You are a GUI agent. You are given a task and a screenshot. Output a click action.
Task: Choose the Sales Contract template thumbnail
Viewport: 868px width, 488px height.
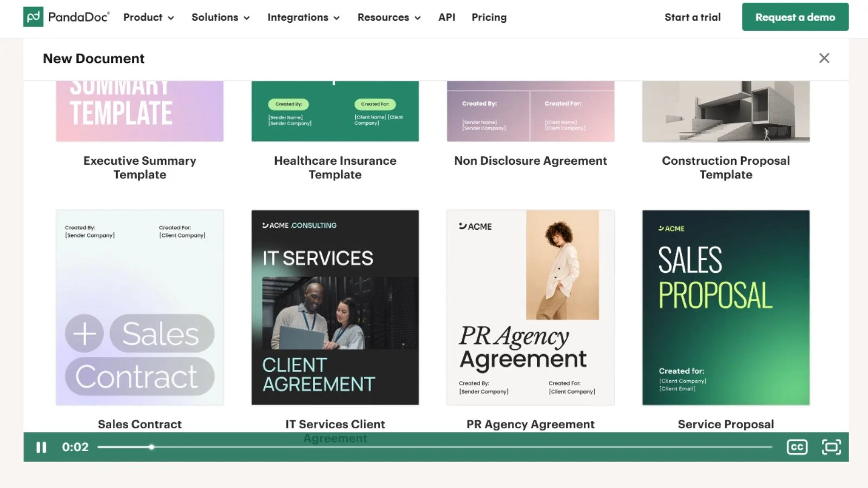tap(140, 307)
